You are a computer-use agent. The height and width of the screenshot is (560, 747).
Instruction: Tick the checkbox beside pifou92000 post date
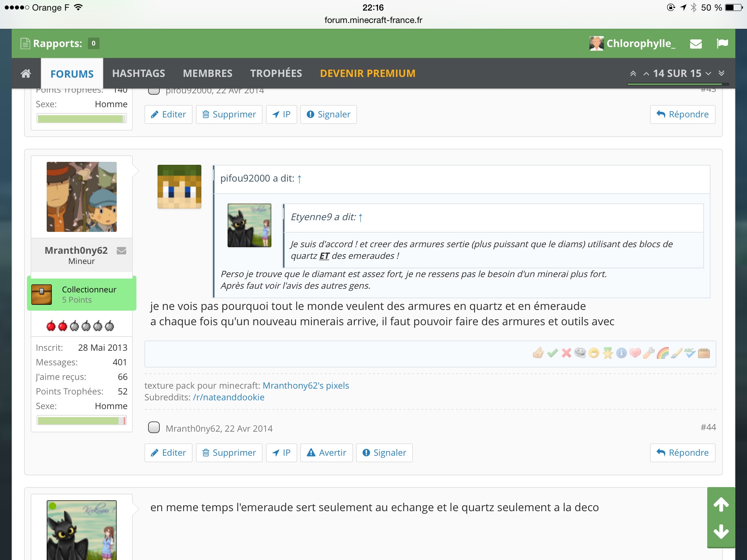154,91
